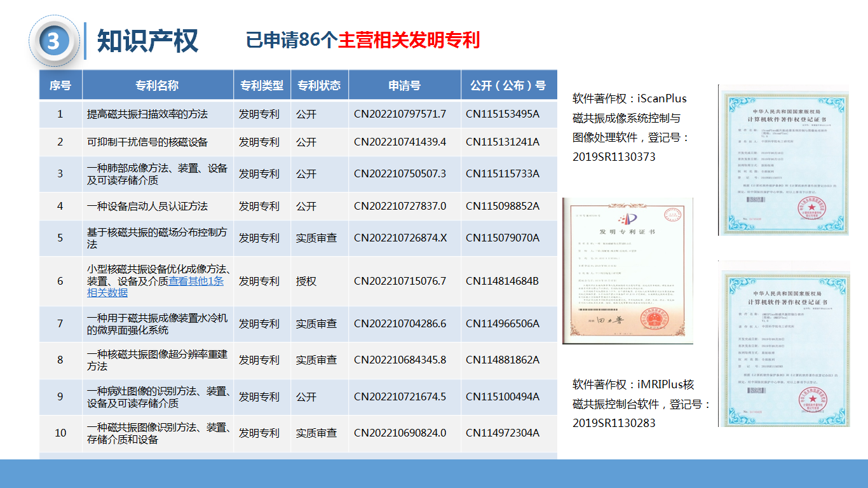Select application number CN202210715076.7
The height and width of the screenshot is (488, 868).
[400, 281]
